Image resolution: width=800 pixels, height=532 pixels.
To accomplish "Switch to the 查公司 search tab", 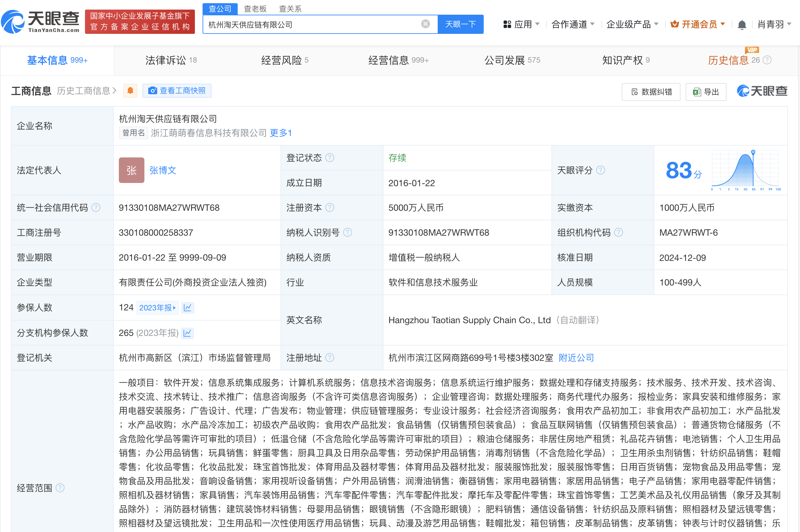I will tap(220, 9).
